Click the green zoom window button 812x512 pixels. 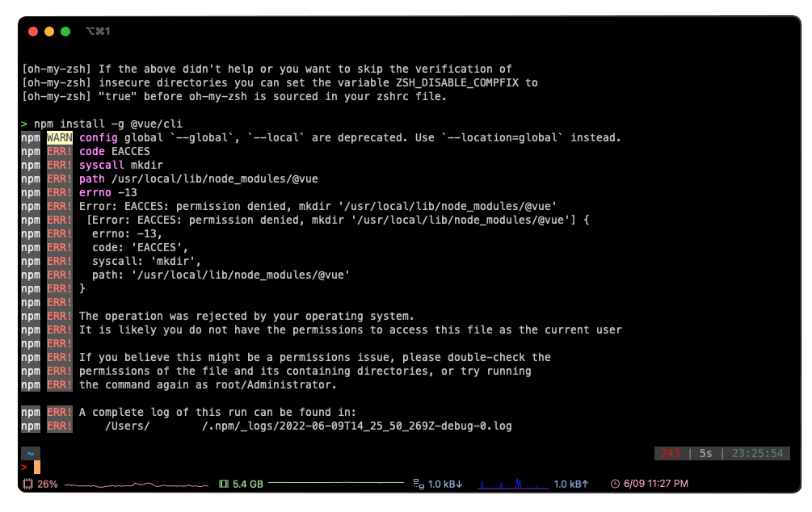click(65, 31)
